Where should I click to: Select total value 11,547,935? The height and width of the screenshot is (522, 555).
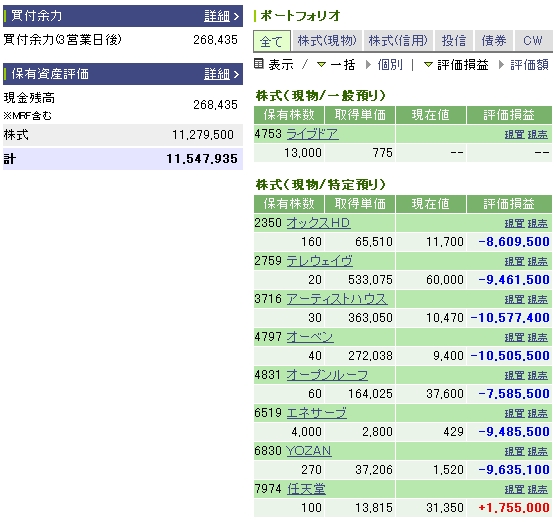click(202, 159)
